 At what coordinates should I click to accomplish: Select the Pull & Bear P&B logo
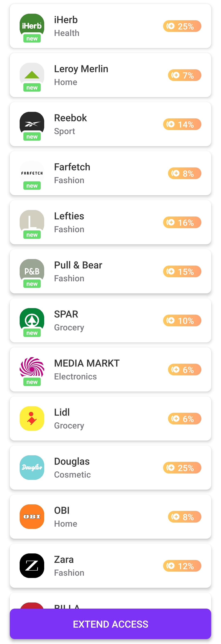coord(32,271)
